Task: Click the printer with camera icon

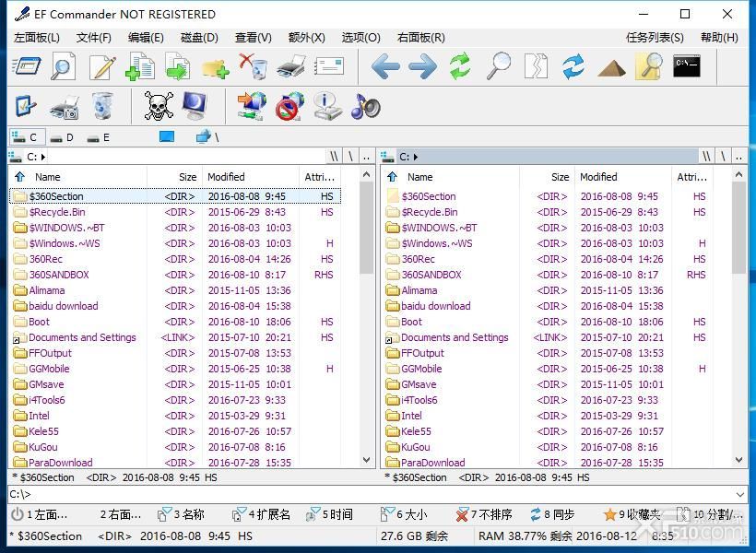Action: pos(65,107)
